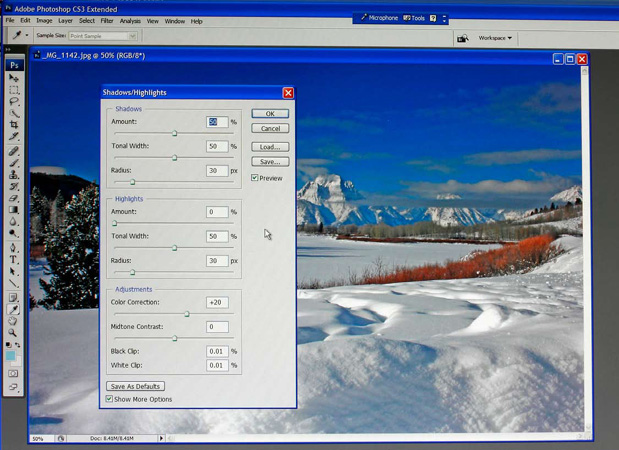
Task: Select the Gradient tool
Action: [14, 211]
